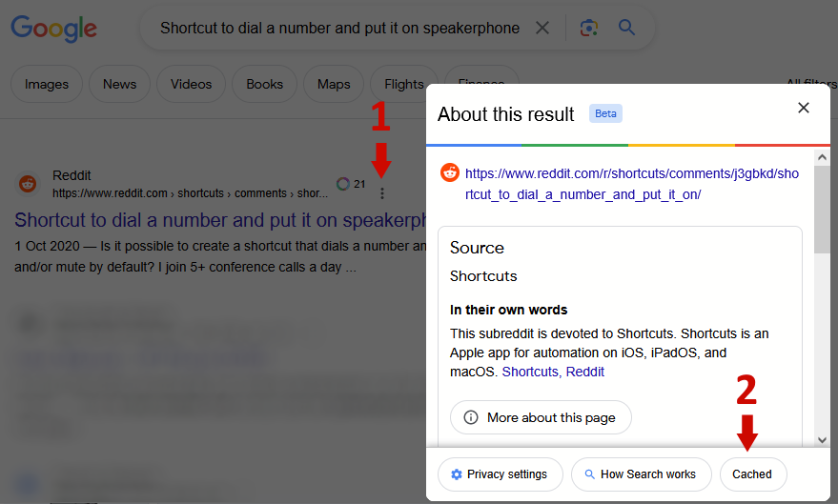Switch to the Videos filter
Viewport: 838px width, 504px height.
tap(191, 84)
